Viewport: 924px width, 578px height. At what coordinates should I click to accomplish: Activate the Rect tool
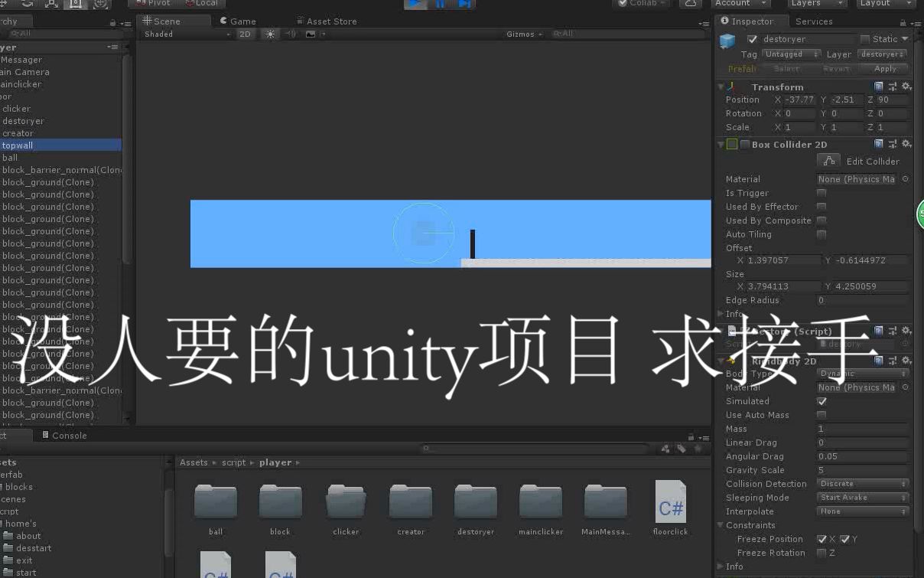click(x=74, y=5)
